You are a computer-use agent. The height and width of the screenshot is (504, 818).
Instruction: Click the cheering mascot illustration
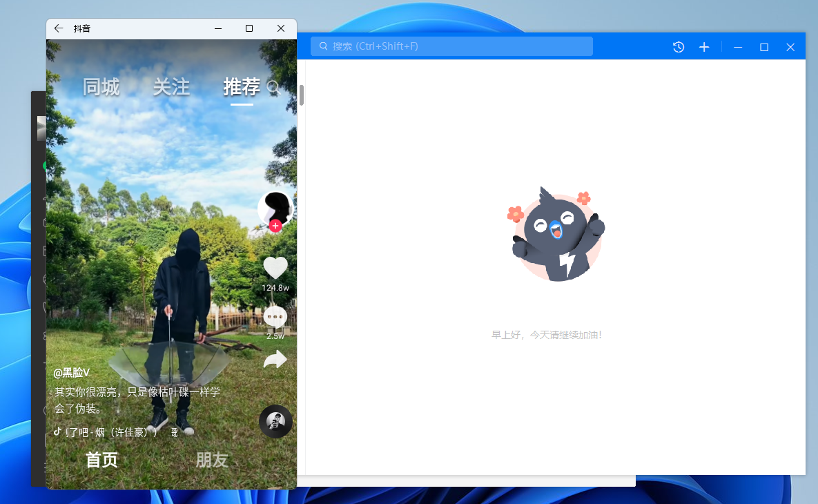tap(556, 234)
